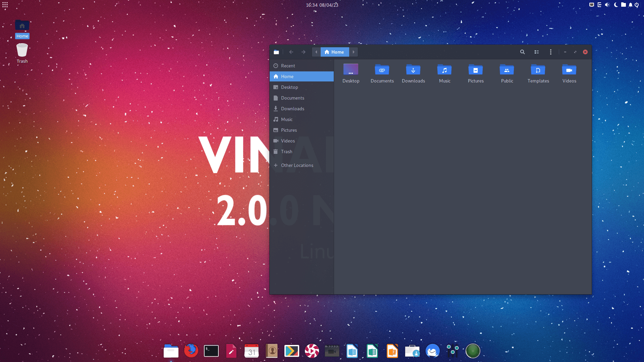644x362 pixels.
Task: Launch the green globe app in dock
Action: [x=473, y=351]
